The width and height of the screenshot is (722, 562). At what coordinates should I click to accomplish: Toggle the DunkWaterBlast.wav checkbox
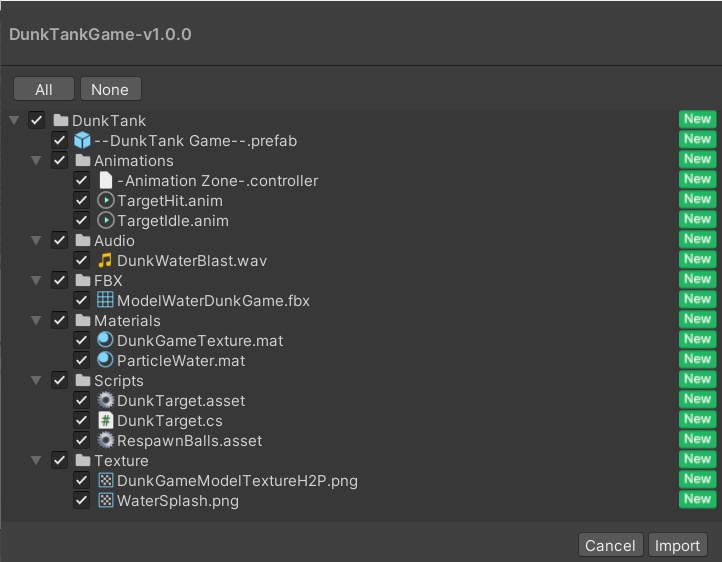click(x=82, y=260)
